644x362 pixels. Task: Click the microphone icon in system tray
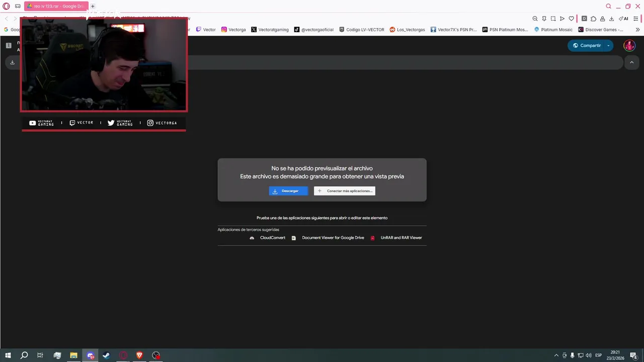[x=573, y=355]
